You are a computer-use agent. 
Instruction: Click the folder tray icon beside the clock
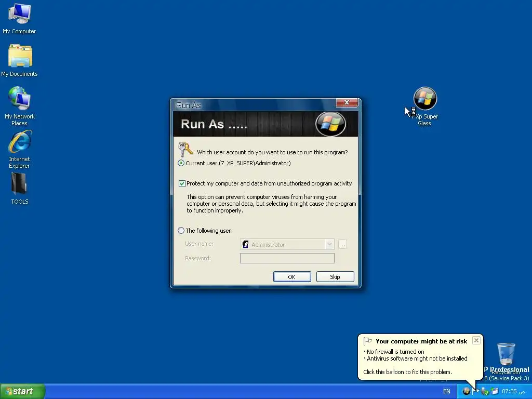pos(495,391)
